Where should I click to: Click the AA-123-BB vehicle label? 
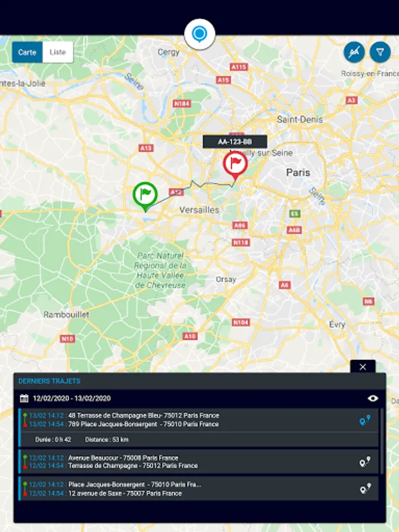235,142
